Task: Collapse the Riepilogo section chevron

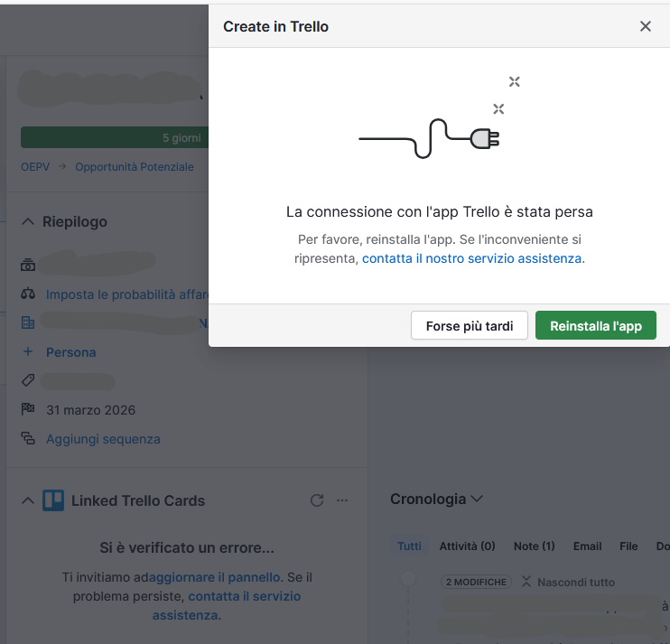Action: pos(28,222)
